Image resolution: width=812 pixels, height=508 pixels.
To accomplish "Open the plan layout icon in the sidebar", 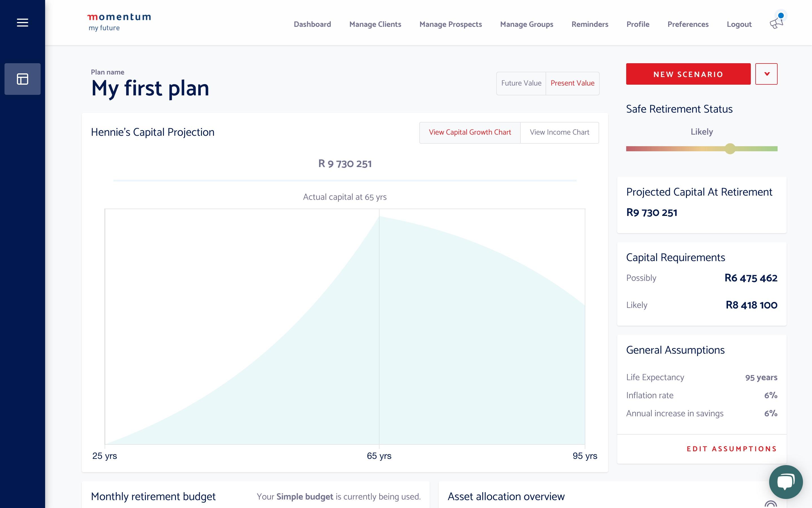I will (x=23, y=79).
